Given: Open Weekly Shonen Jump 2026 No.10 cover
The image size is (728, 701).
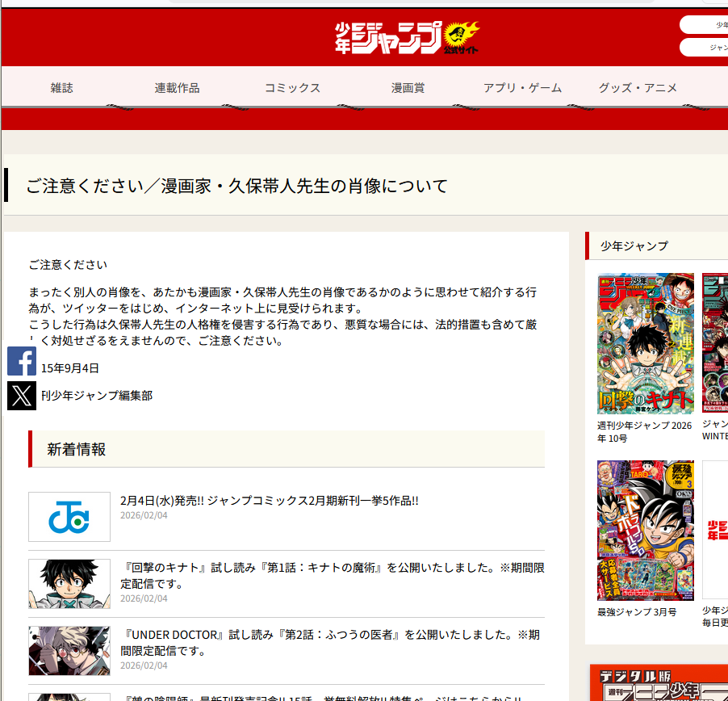Looking at the screenshot, I should tap(645, 343).
